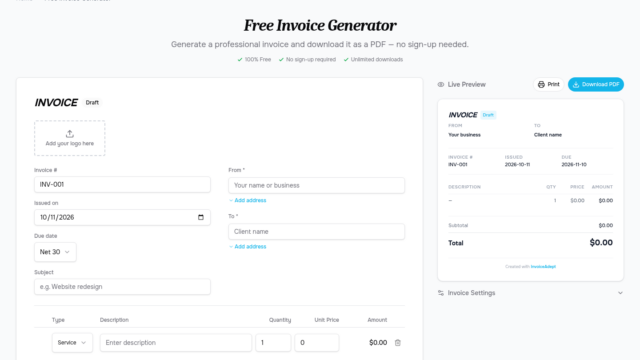The width and height of the screenshot is (640, 360).
Task: Open the Net 30 due date dropdown
Action: coord(55,252)
